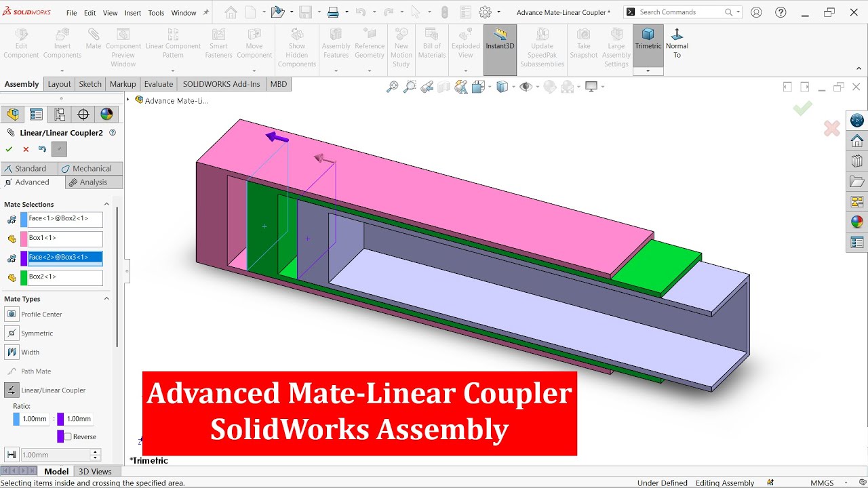Expand View Settings monitor dropdown
Viewport: 868px width, 488px height.
602,87
